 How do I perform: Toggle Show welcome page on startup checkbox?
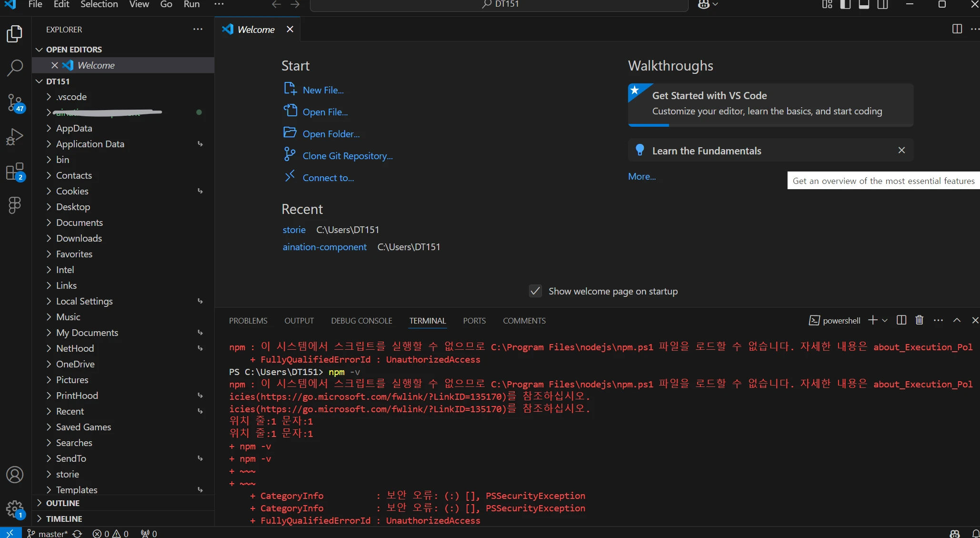click(535, 291)
